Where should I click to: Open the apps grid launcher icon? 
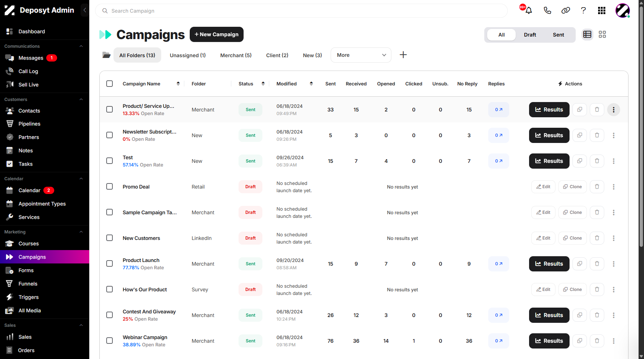602,10
